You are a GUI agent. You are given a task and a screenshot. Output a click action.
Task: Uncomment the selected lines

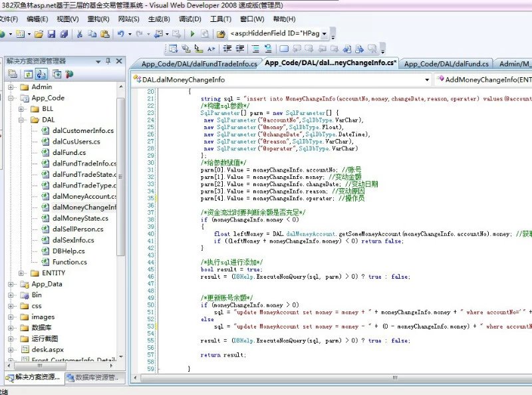point(268,49)
